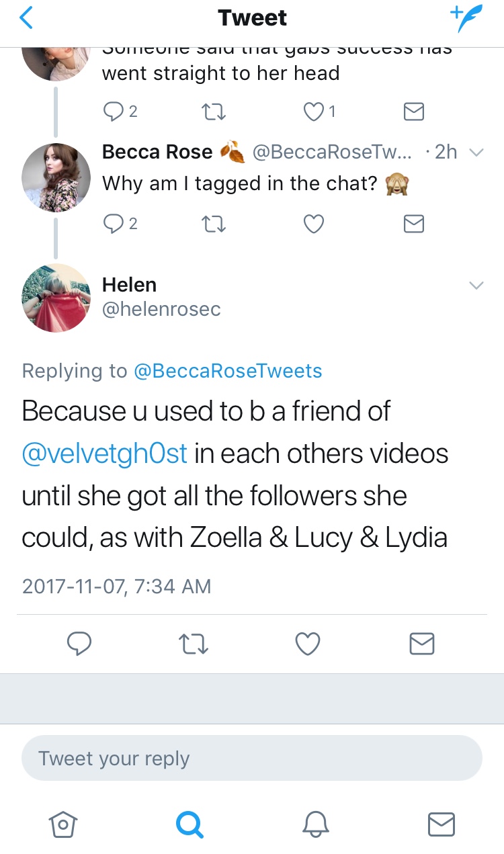Like Becca Rose's tweet
Image resolution: width=504 pixels, height=854 pixels.
click(314, 224)
